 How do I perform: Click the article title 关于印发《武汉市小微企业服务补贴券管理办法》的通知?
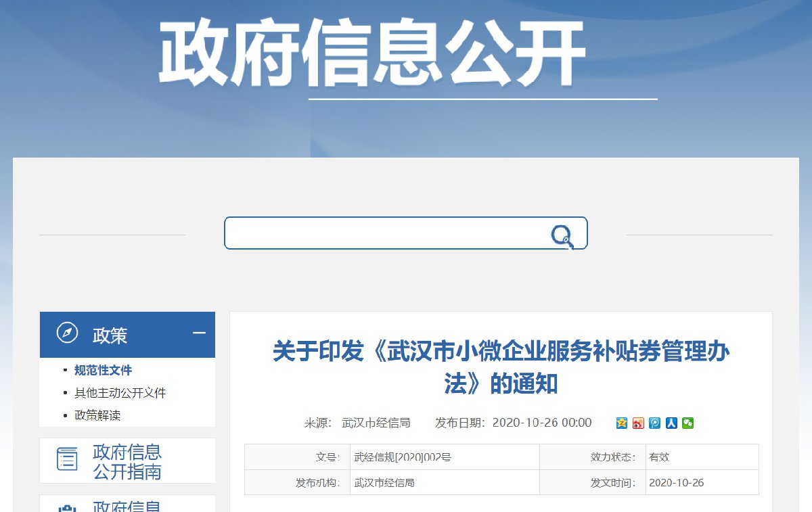pos(501,368)
